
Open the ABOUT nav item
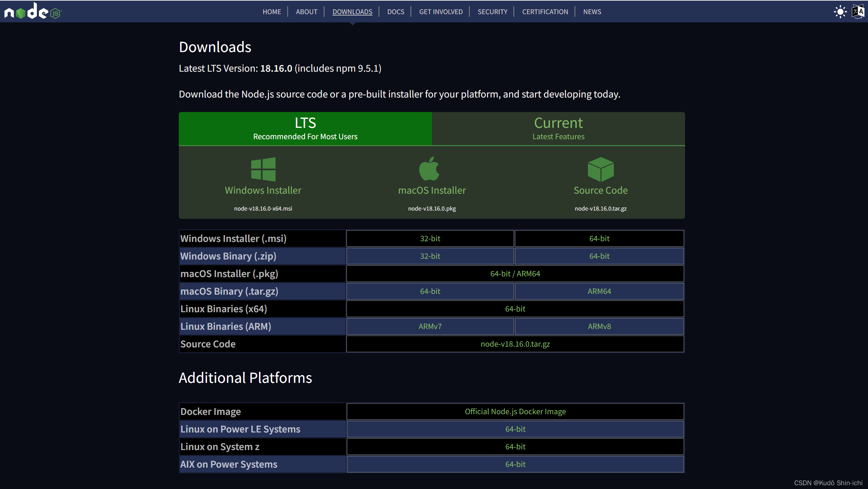pyautogui.click(x=307, y=12)
